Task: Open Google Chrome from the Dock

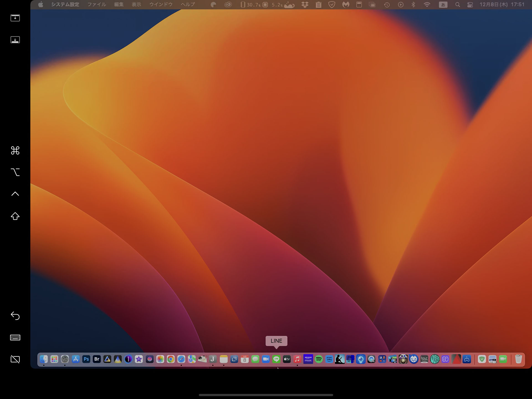Action: click(171, 359)
